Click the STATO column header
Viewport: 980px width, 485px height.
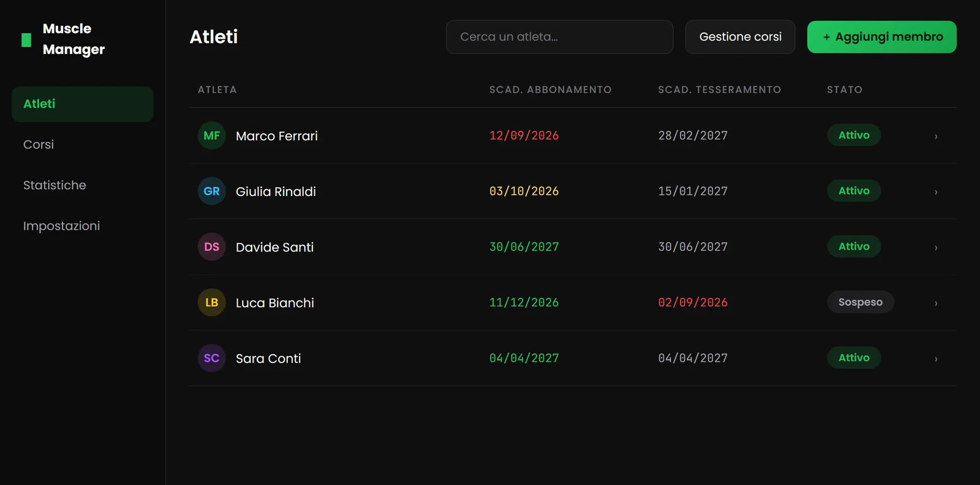tap(845, 90)
